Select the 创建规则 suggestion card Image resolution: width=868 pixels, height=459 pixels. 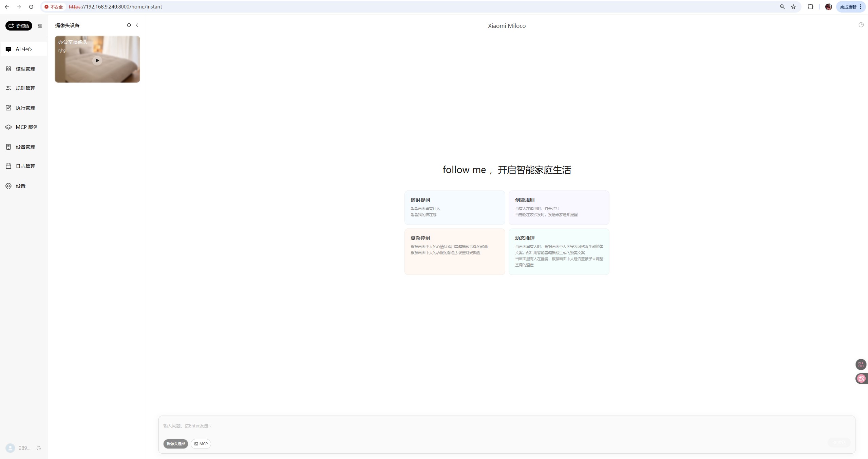click(x=559, y=207)
